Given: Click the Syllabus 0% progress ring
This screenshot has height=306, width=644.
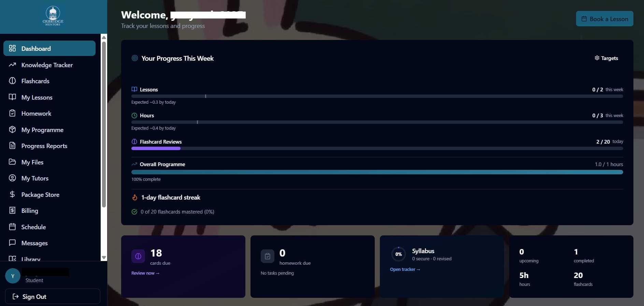Looking at the screenshot, I should click(398, 254).
